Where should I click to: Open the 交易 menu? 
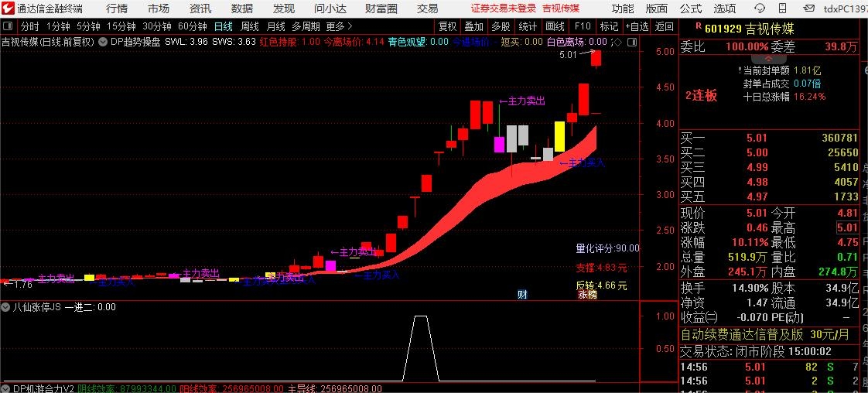tap(427, 9)
